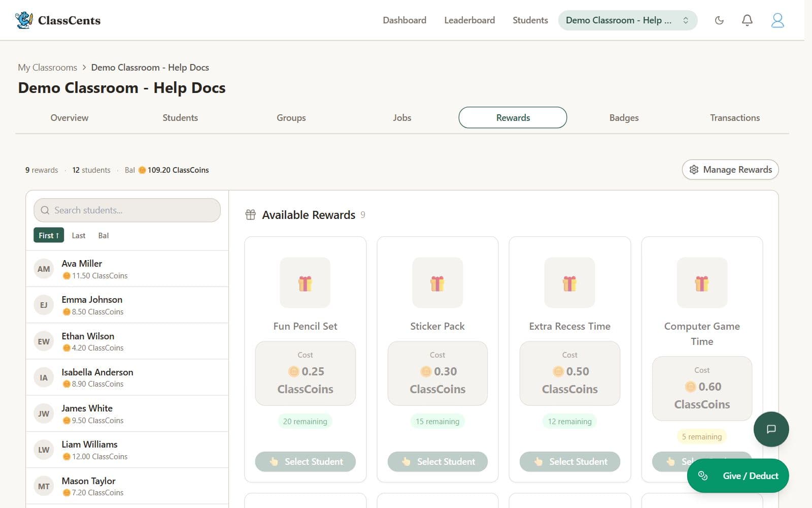Screen dimensions: 812x508
Task: View the Transactions tab
Action: click(735, 117)
